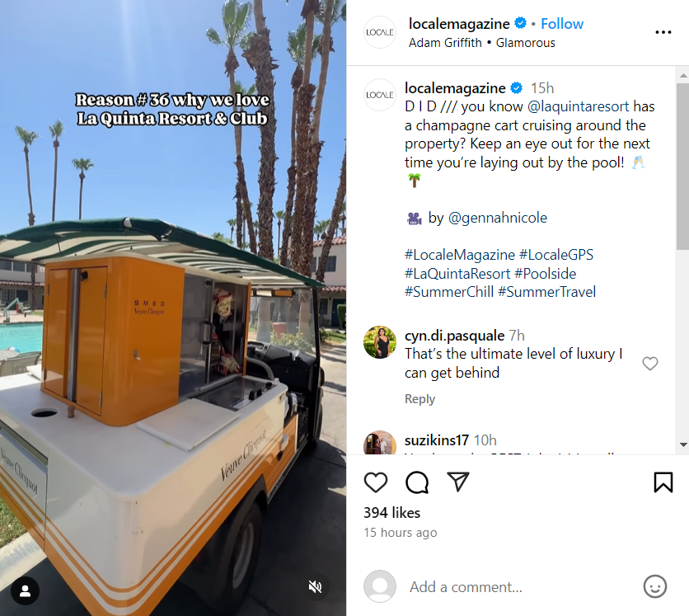This screenshot has width=689, height=616.
Task: Open @laquintaresort profile mention
Action: [578, 106]
